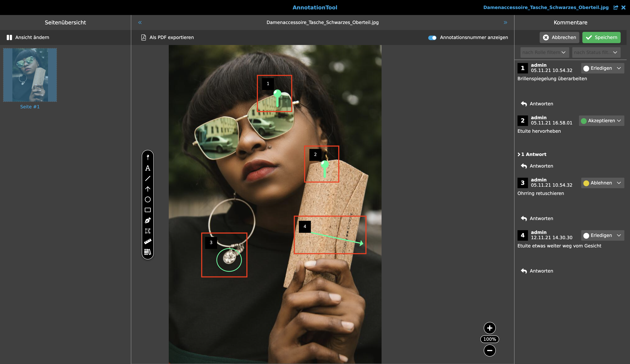This screenshot has width=630, height=364.
Task: Select the circle shape tool
Action: [x=148, y=199]
